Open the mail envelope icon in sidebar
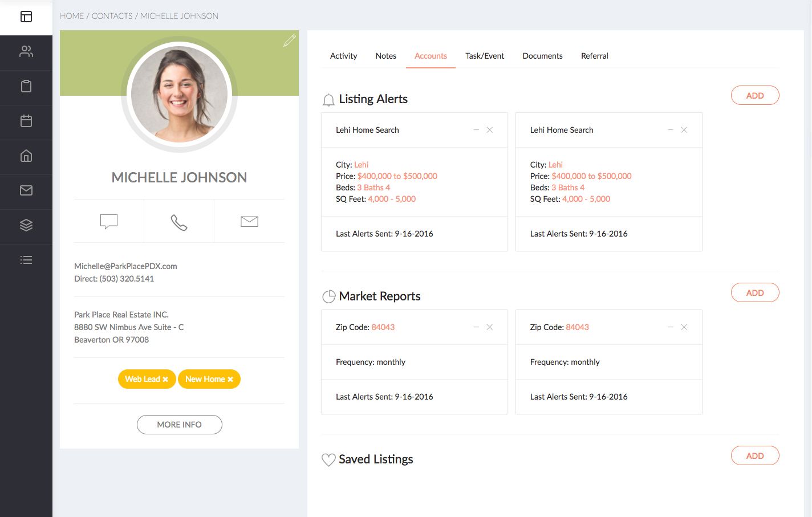Screen dimensions: 812x517 [x=26, y=190]
